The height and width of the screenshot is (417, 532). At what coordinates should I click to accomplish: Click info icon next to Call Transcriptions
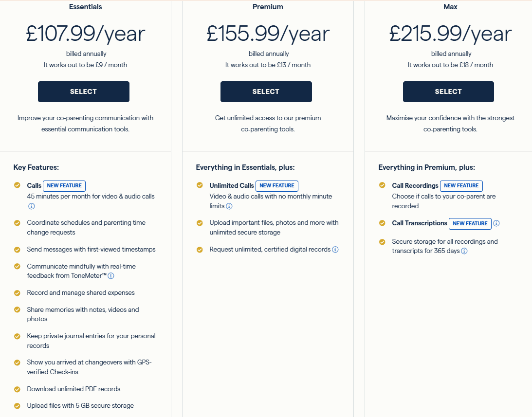(496, 223)
